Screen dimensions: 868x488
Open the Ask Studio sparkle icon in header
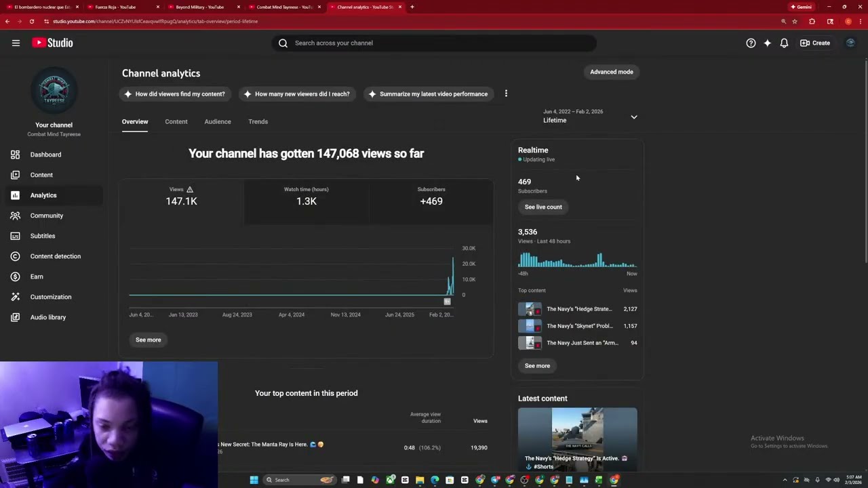pos(767,43)
